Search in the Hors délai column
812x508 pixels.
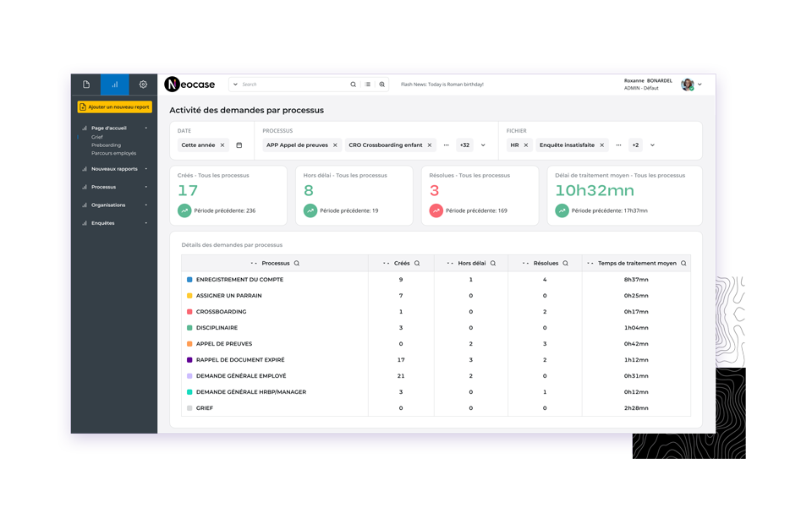pyautogui.click(x=493, y=264)
